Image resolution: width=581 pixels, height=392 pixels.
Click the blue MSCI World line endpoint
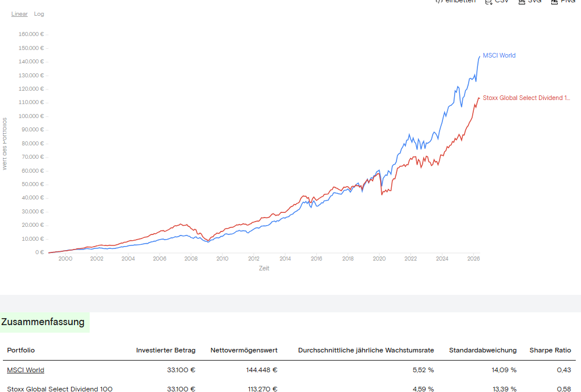[x=480, y=56]
